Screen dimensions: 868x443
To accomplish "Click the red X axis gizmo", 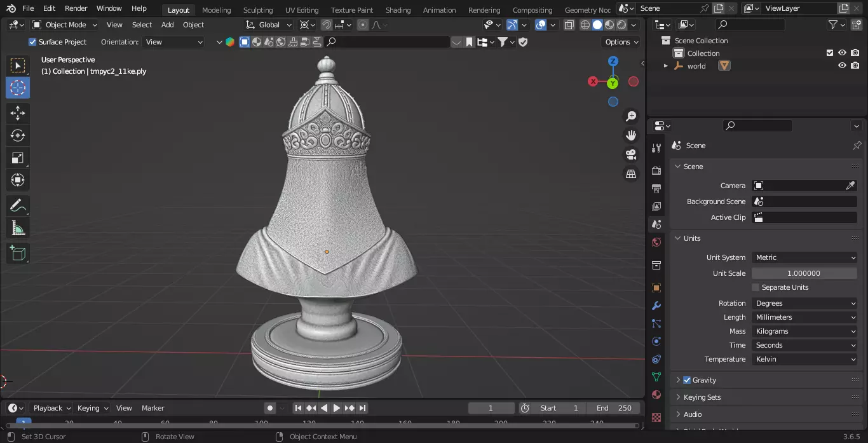I will pos(593,81).
